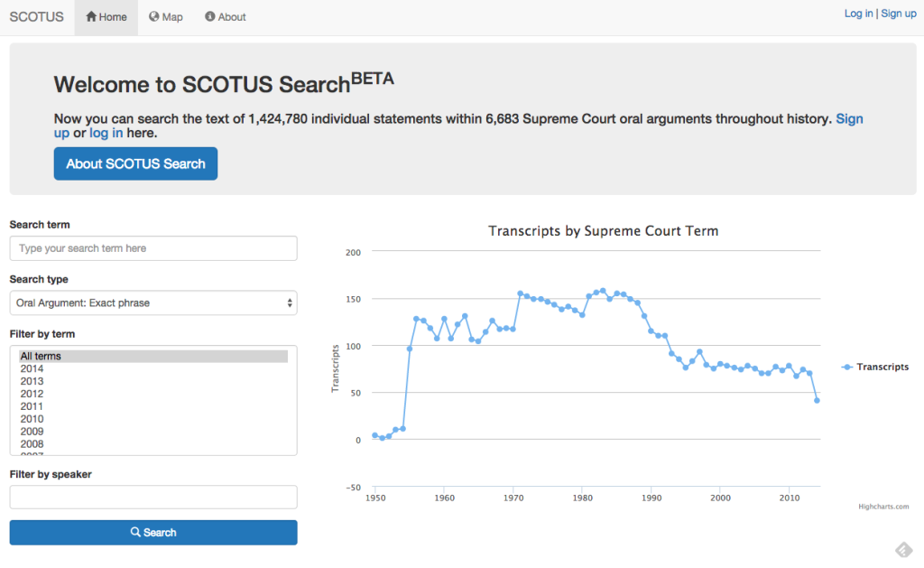Screen dimensions: 924x568
Task: Select 'All terms' in term filter
Action: (x=153, y=357)
